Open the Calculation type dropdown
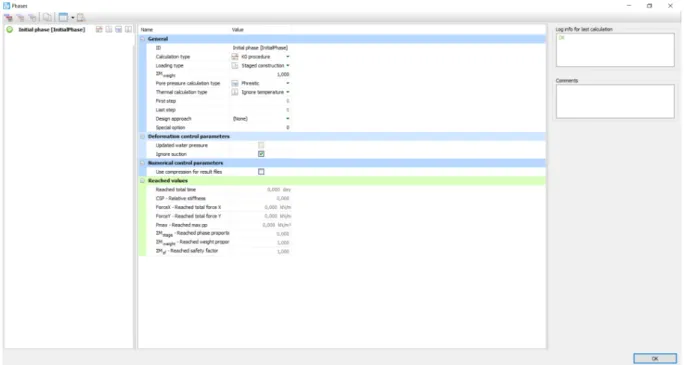This screenshot has height=365, width=684. [287, 57]
